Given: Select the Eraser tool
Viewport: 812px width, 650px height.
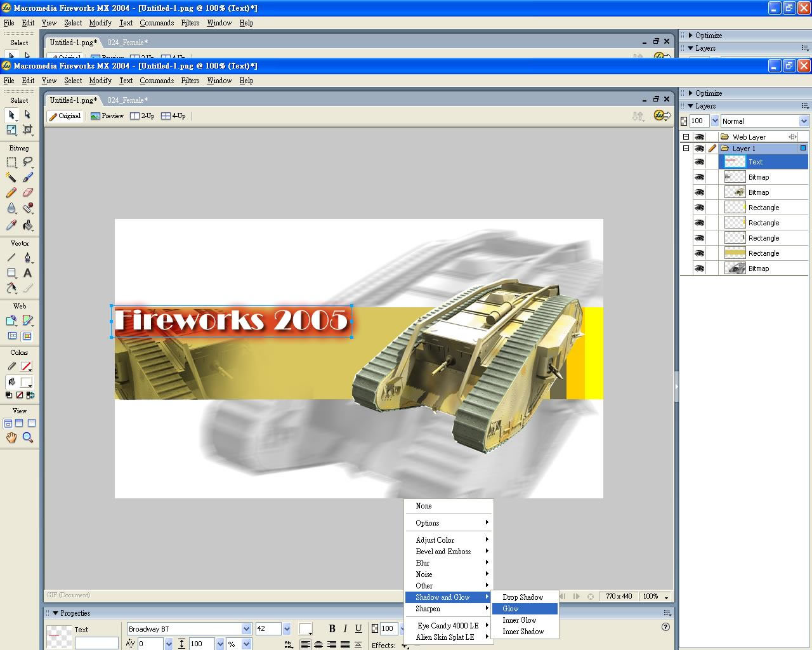Looking at the screenshot, I should tap(27, 193).
